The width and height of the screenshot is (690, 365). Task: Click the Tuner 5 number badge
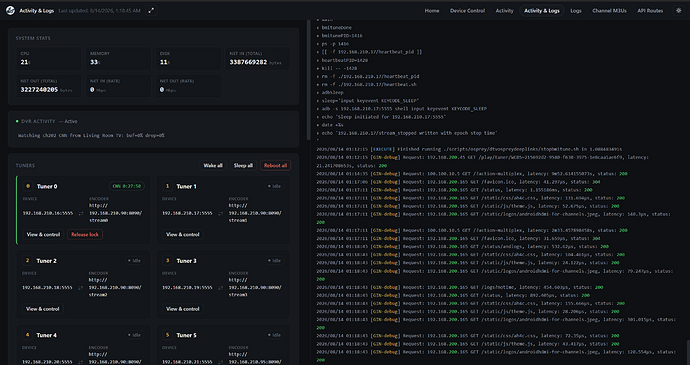pos(167,335)
